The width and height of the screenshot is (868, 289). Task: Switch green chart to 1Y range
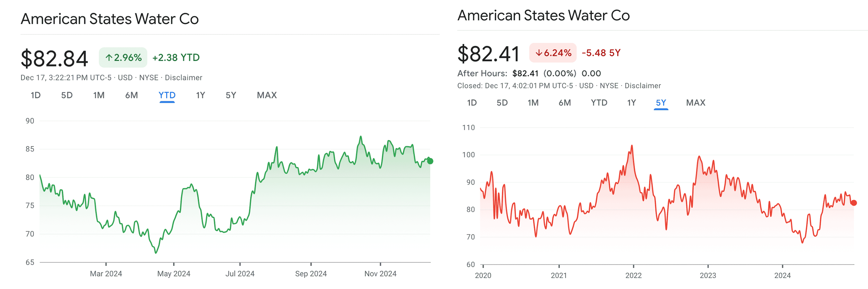201,95
